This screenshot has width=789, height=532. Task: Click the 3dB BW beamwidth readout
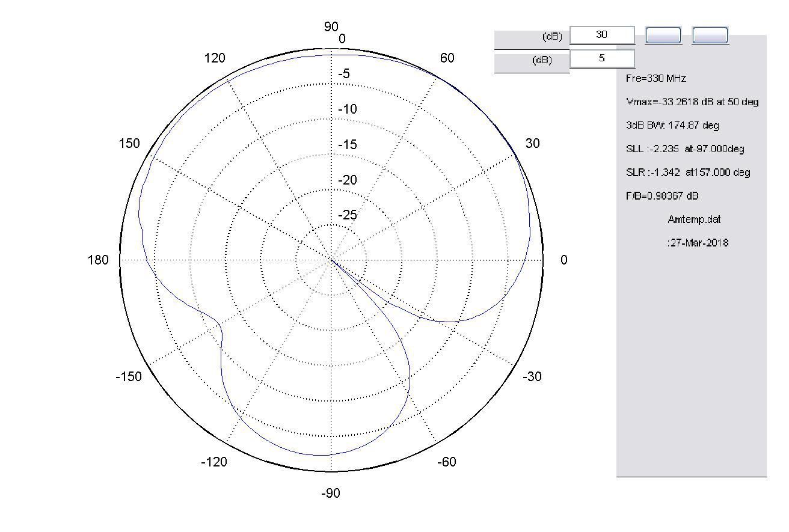coord(672,125)
